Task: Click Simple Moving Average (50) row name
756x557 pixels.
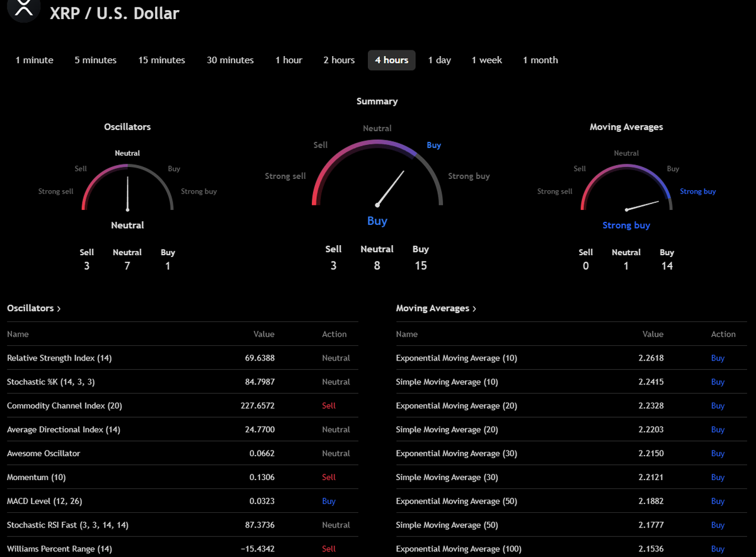Action: (447, 525)
